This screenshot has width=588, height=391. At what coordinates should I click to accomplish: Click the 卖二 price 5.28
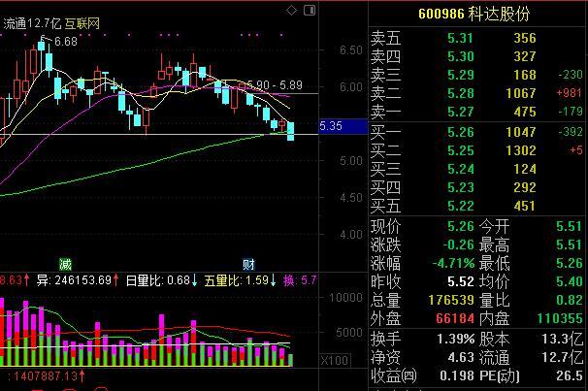[x=461, y=93]
